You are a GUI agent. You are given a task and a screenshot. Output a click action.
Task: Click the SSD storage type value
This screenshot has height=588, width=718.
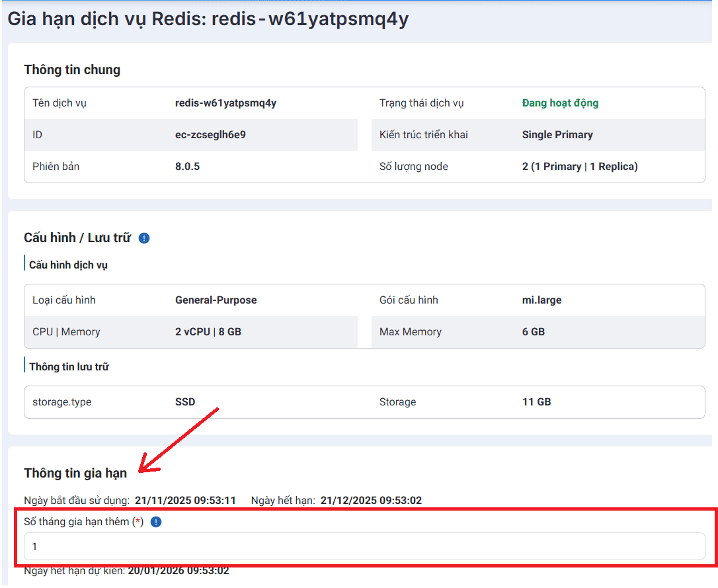click(x=185, y=402)
